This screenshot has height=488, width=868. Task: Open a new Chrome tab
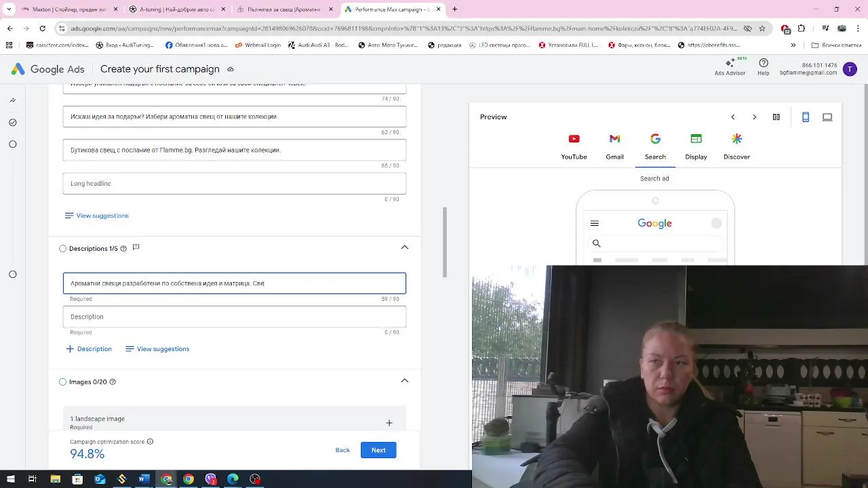[x=455, y=9]
